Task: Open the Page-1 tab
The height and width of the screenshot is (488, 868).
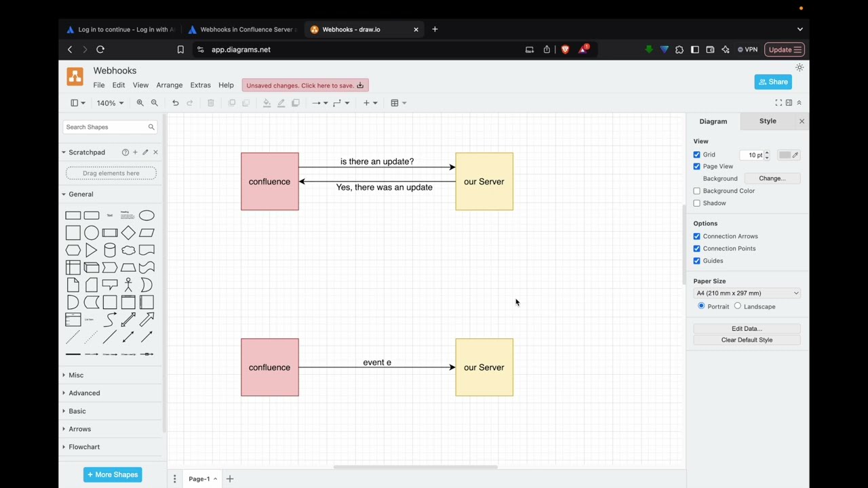Action: (203, 479)
